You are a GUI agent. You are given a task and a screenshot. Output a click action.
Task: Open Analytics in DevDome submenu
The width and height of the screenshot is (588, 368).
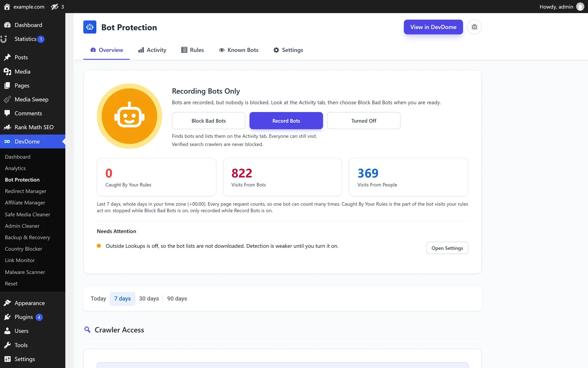point(16,168)
